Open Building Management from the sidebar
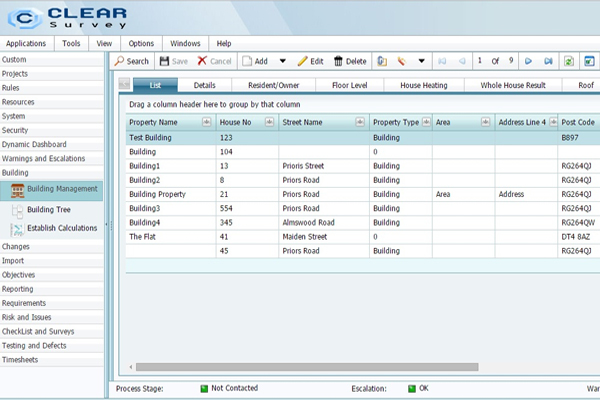The image size is (600, 400). [x=52, y=191]
